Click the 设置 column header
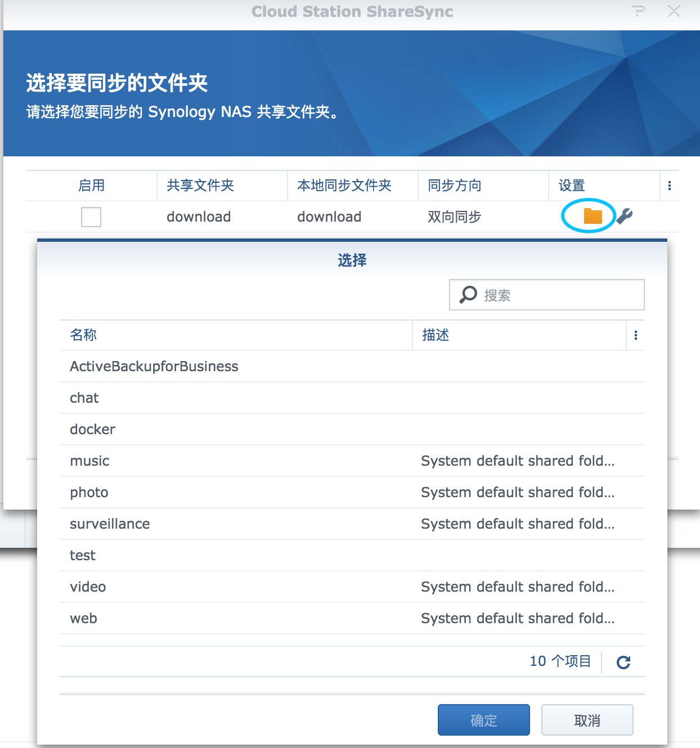Image resolution: width=700 pixels, height=748 pixels. pos(604,186)
